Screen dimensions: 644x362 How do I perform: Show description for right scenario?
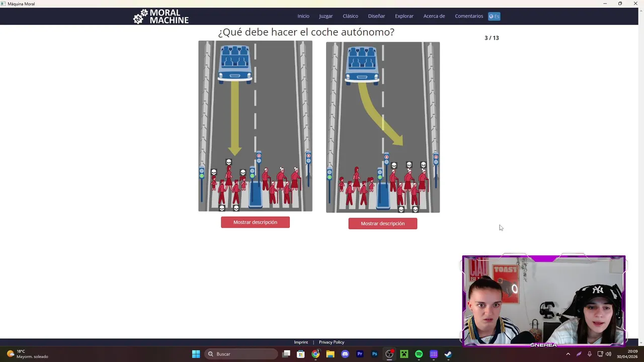[x=383, y=224]
